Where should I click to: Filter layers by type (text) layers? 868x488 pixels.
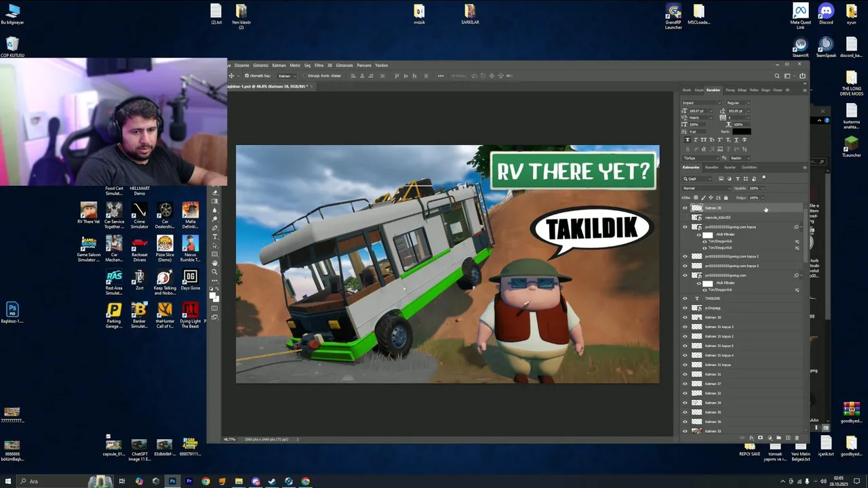(x=738, y=179)
